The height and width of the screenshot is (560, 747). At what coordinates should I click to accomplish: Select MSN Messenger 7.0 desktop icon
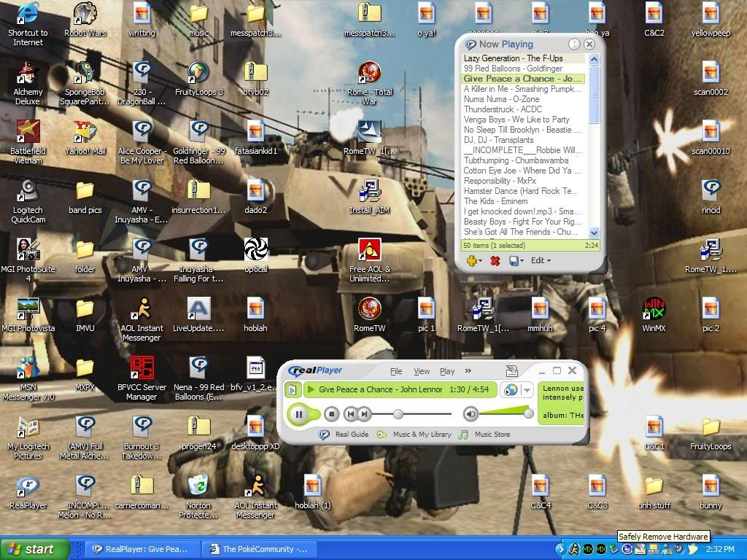coord(28,378)
